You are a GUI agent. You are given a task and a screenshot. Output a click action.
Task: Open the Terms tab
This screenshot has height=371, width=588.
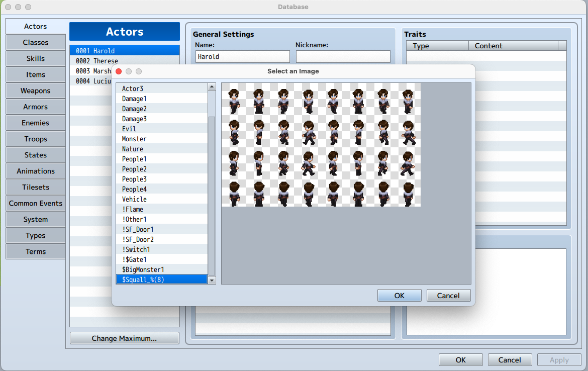point(36,252)
